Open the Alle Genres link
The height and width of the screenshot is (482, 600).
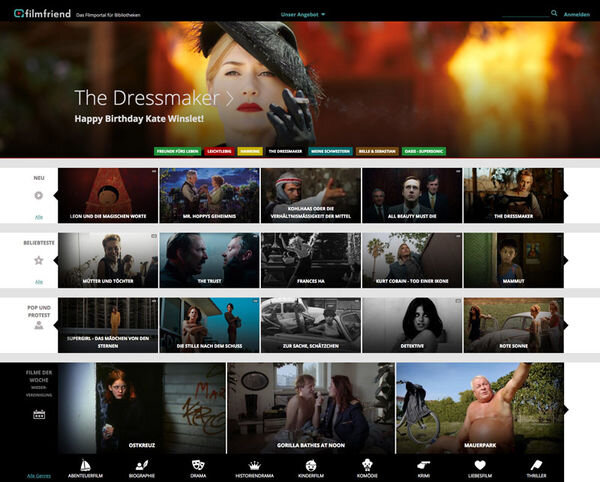coord(39,476)
